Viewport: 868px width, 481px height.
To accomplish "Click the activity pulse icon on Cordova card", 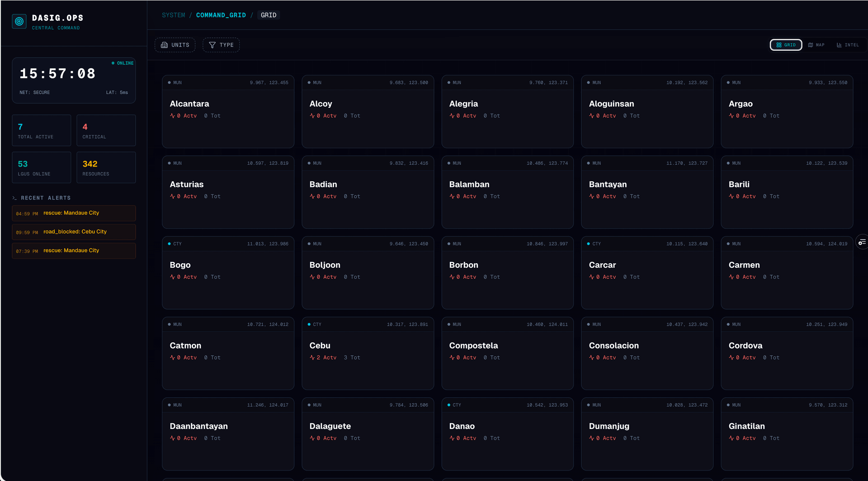I will (731, 357).
